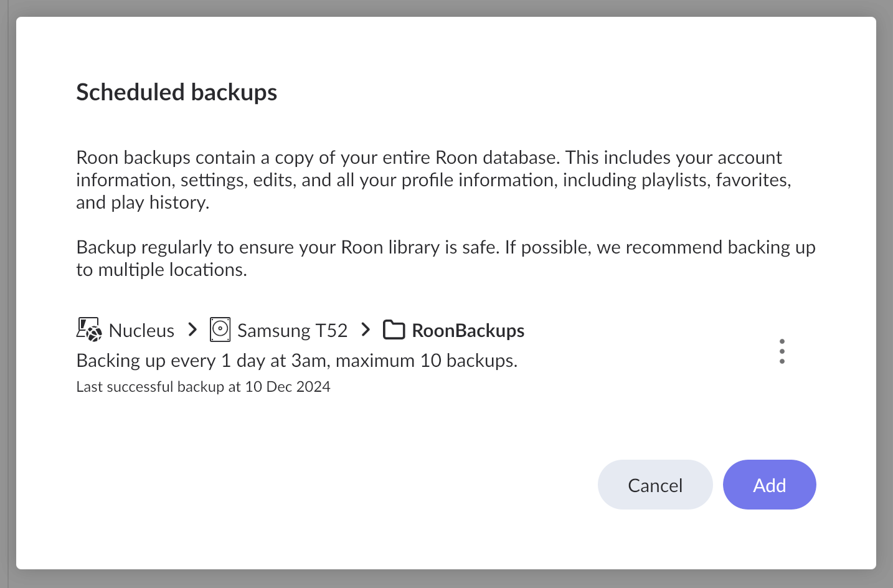The image size is (893, 588).
Task: Cancel the Scheduled backups dialog
Action: pos(655,485)
